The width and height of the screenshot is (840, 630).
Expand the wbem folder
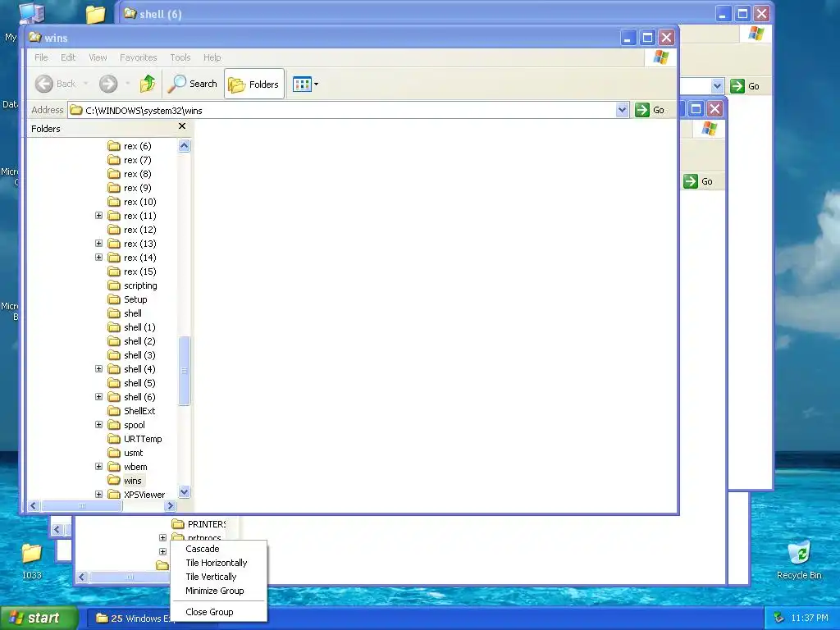98,466
